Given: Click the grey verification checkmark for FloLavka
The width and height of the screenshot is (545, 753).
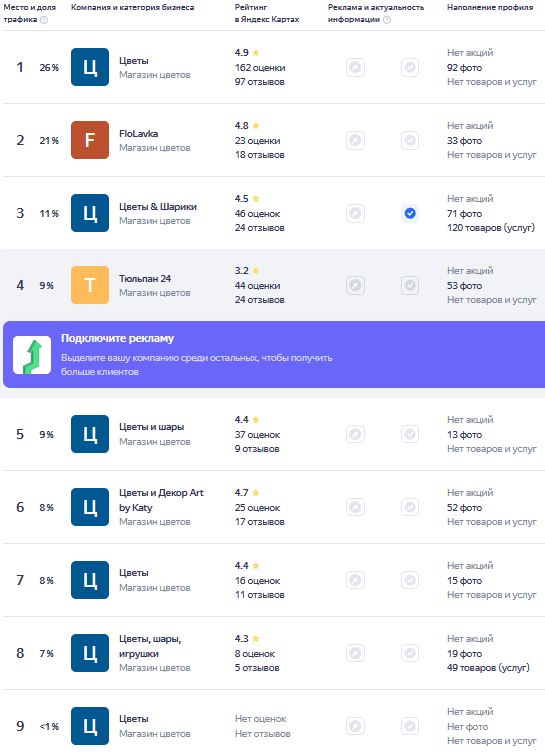Looking at the screenshot, I should click(410, 140).
